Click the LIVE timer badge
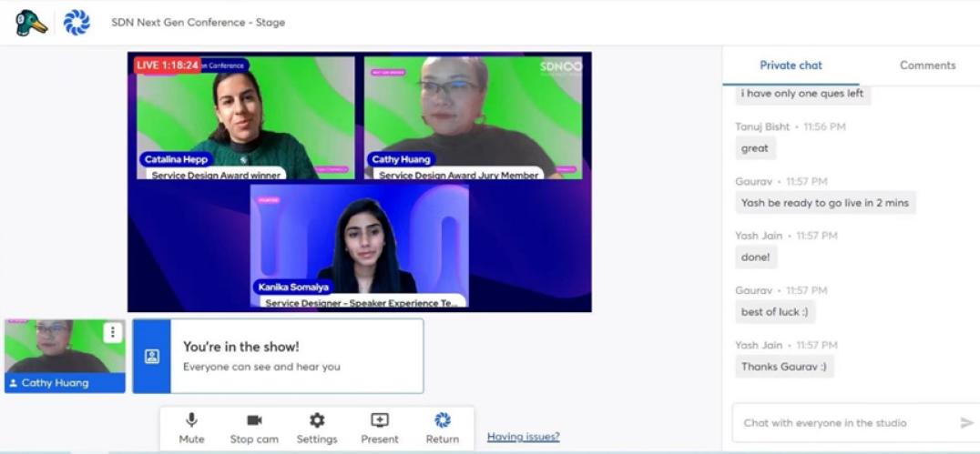 [x=167, y=66]
